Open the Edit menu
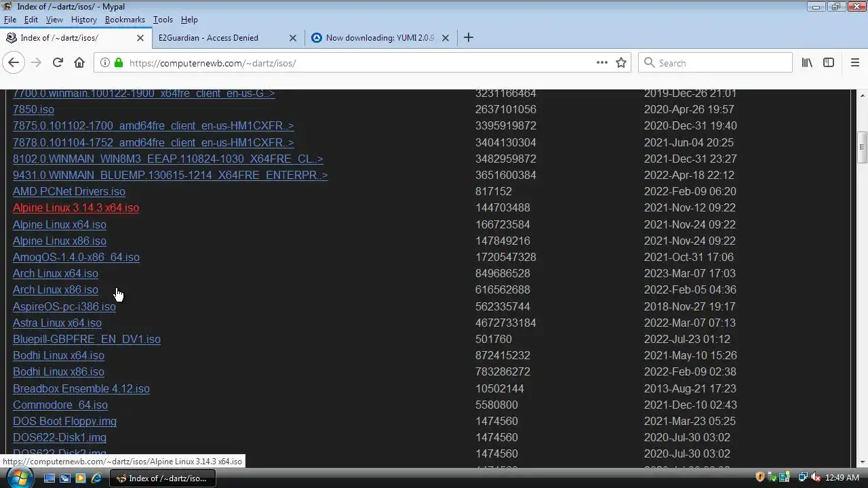The image size is (868, 488). [x=31, y=20]
